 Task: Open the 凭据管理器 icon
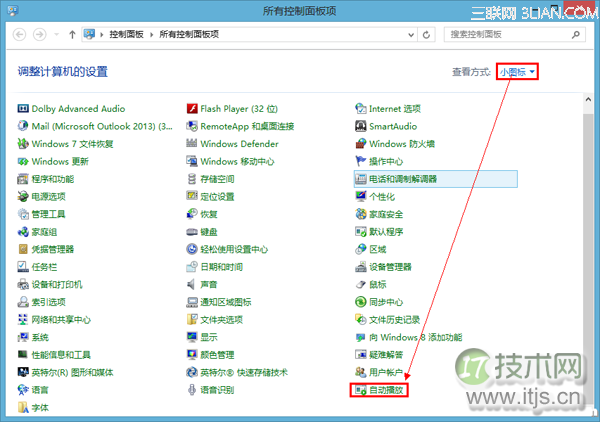tap(23, 249)
